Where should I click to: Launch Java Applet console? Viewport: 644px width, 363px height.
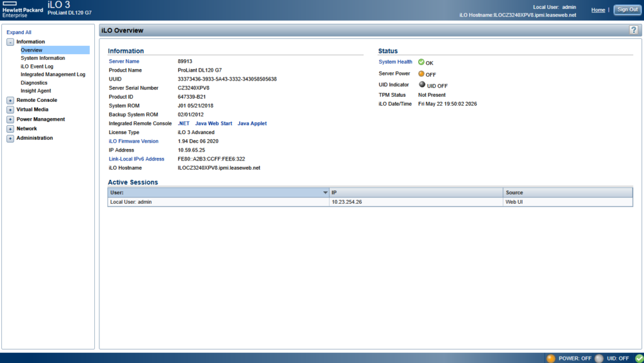(252, 123)
